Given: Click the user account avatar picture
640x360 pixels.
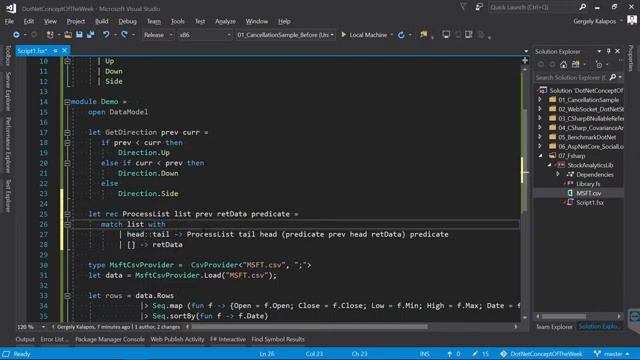Looking at the screenshot, I should 632,20.
